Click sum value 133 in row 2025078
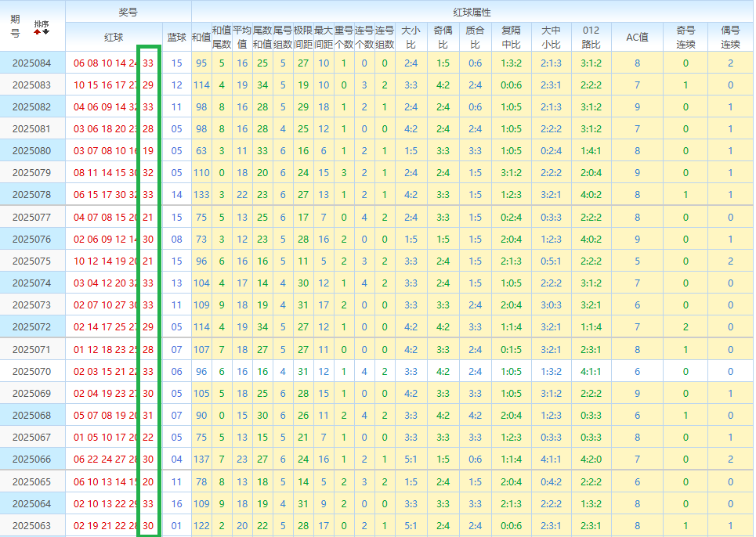The height and width of the screenshot is (537, 756). [201, 195]
